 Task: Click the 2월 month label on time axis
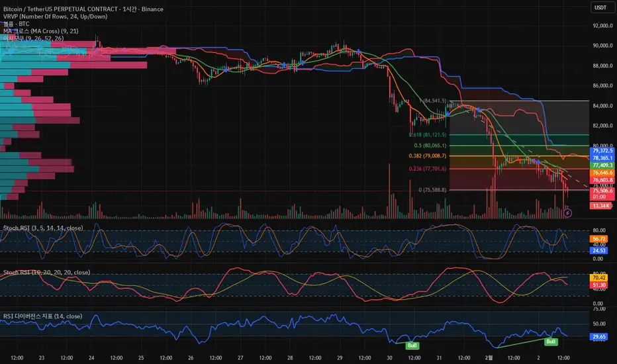[489, 357]
